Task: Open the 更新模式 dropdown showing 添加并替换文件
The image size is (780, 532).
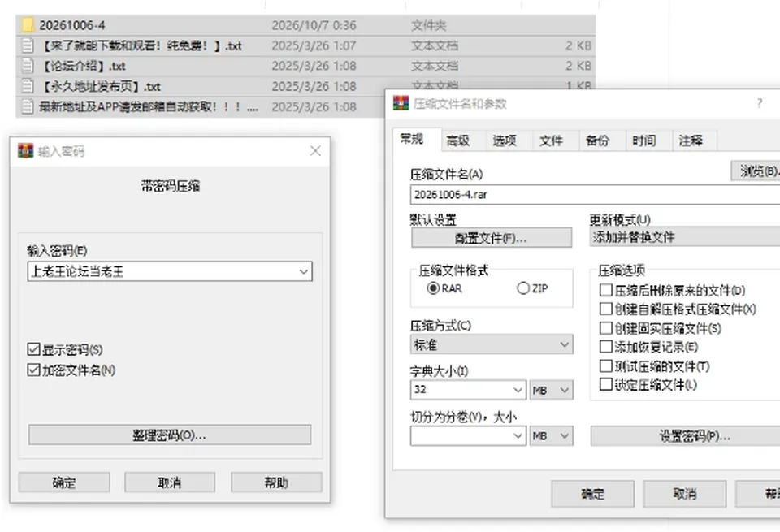Action: (684, 237)
